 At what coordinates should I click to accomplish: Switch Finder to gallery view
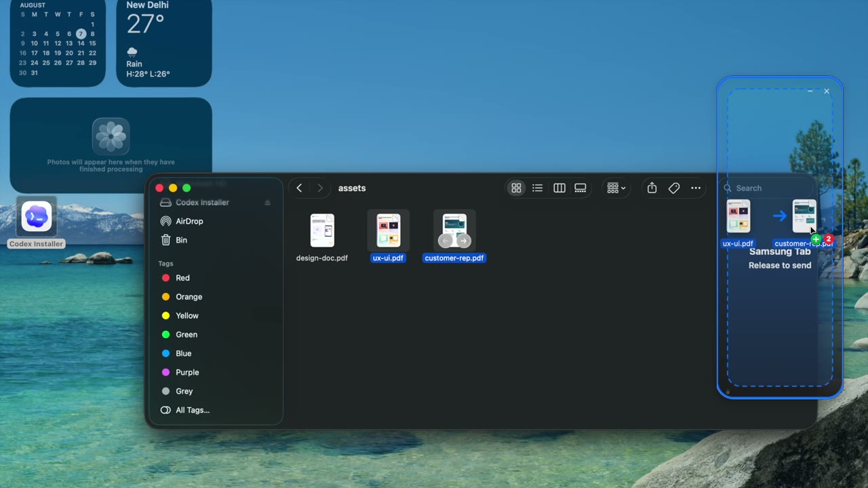click(x=580, y=188)
